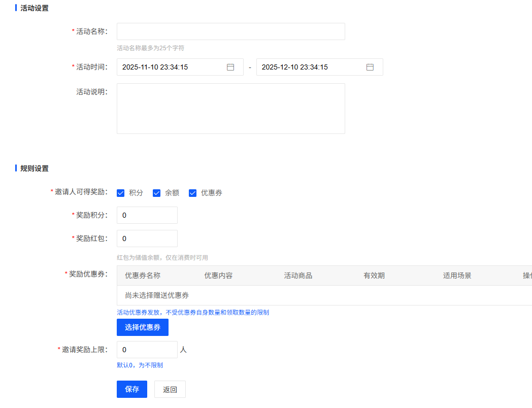Screen dimensions: 532x408
Task: Save the form with 保存 button
Action: pos(132,389)
